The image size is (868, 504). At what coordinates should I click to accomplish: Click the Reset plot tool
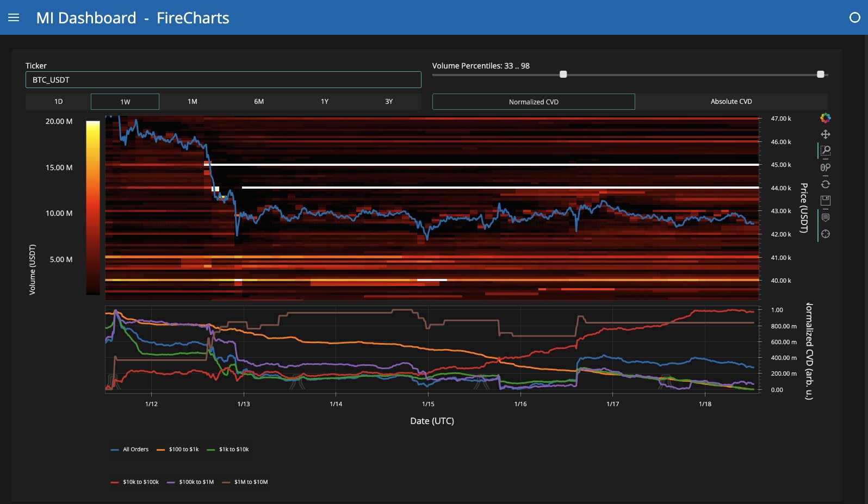825,184
